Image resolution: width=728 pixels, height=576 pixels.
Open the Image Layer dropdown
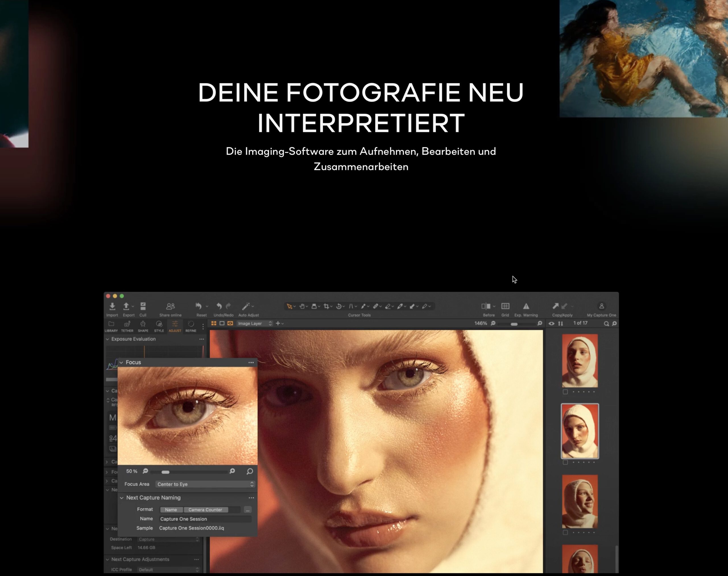[254, 324]
